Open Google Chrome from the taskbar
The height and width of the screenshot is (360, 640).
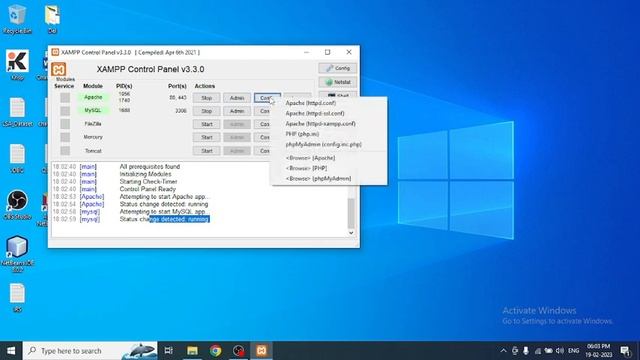216,351
